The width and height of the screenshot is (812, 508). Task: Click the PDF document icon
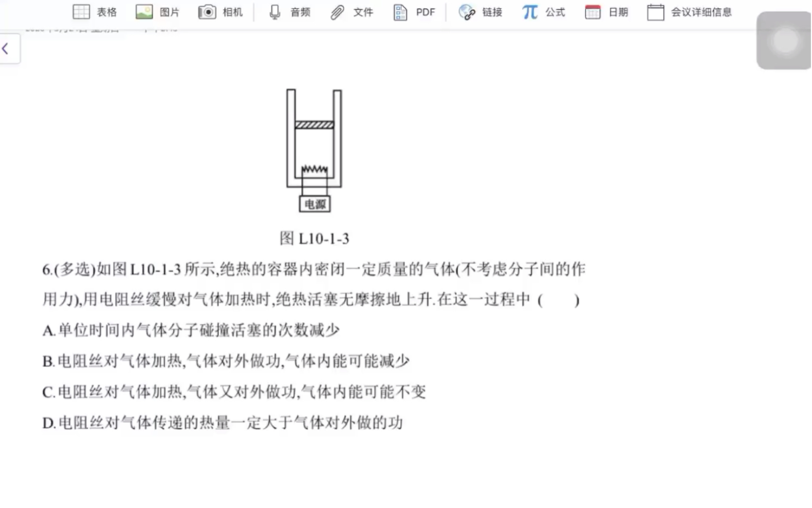400,12
